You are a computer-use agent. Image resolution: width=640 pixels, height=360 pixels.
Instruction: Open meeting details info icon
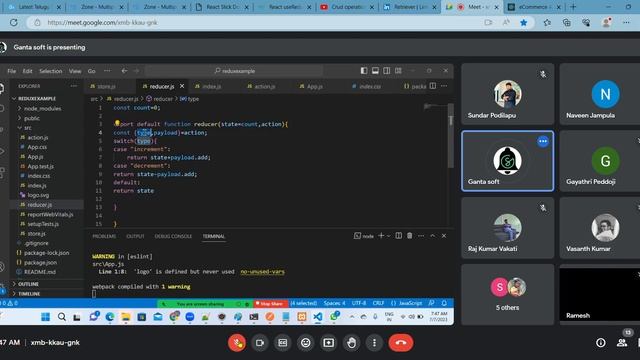(600, 343)
